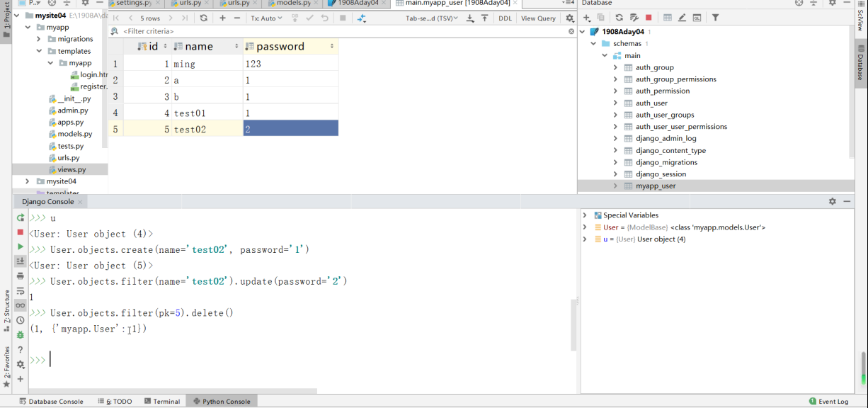The height and width of the screenshot is (408, 868).
Task: Open table editor settings gear
Action: (x=570, y=18)
